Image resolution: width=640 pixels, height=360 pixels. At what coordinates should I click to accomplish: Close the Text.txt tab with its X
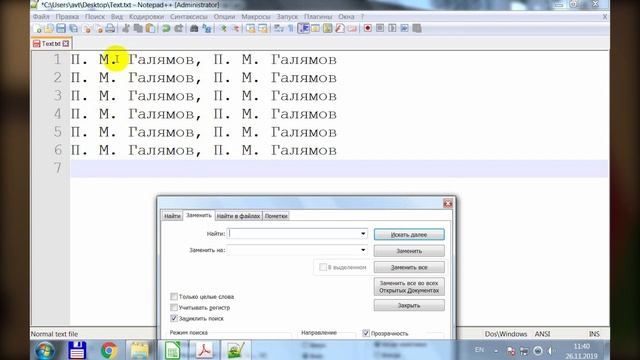pos(66,43)
